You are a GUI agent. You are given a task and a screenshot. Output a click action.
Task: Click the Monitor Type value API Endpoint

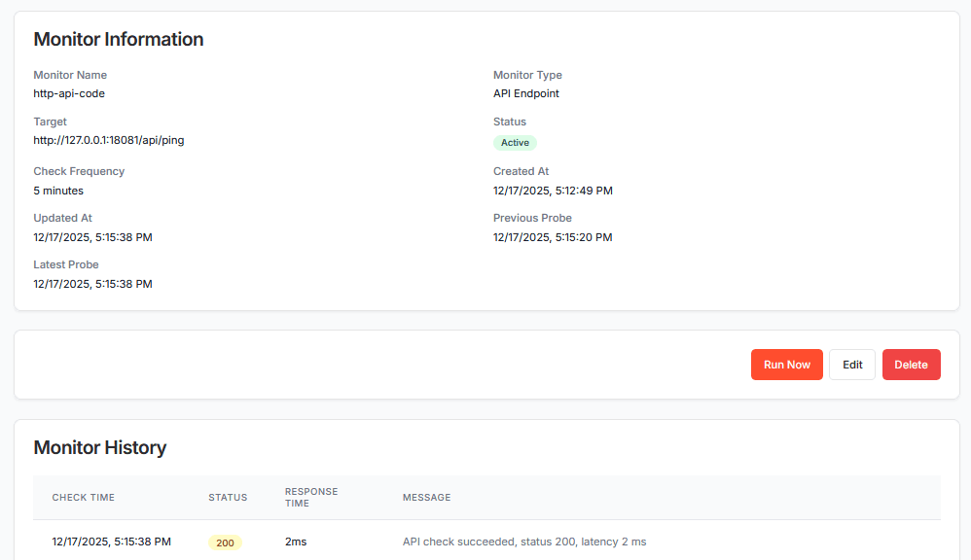[x=525, y=92]
